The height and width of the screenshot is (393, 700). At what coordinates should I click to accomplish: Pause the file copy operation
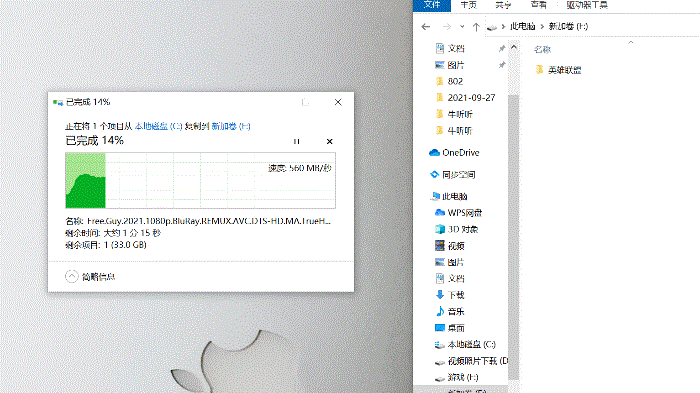pos(296,142)
